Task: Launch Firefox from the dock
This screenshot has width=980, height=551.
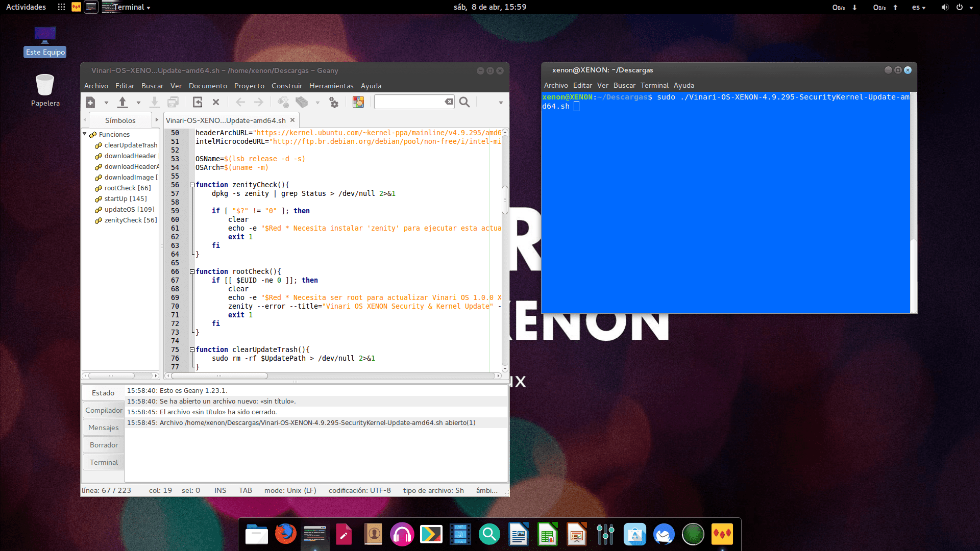Action: click(285, 534)
